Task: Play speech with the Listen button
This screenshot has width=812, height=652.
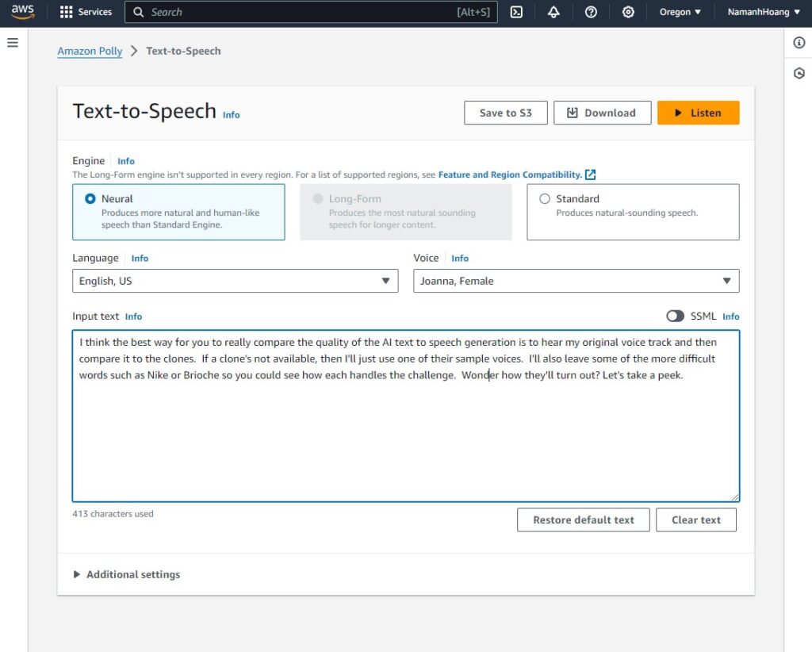Action: click(x=698, y=113)
